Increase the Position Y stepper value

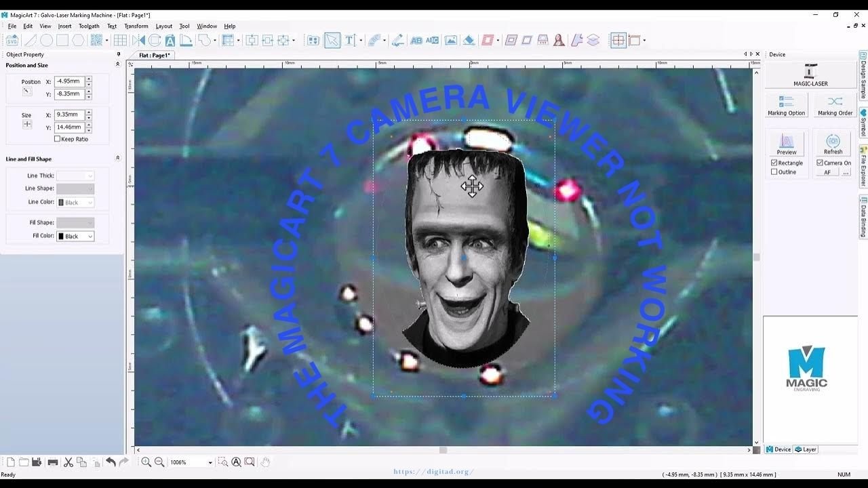point(88,91)
